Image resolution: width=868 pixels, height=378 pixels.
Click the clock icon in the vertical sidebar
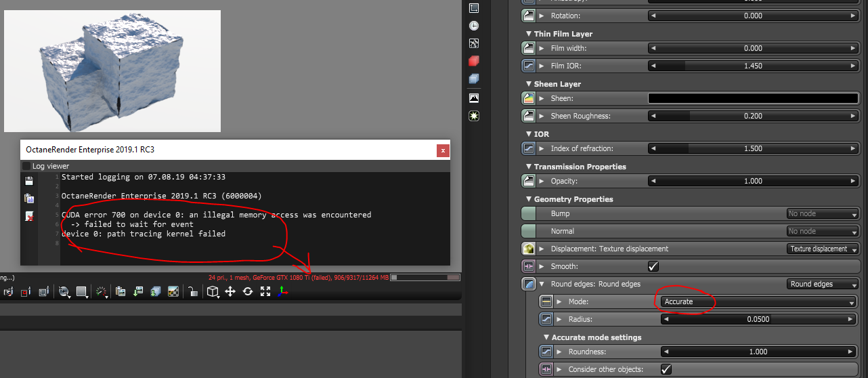[x=474, y=26]
